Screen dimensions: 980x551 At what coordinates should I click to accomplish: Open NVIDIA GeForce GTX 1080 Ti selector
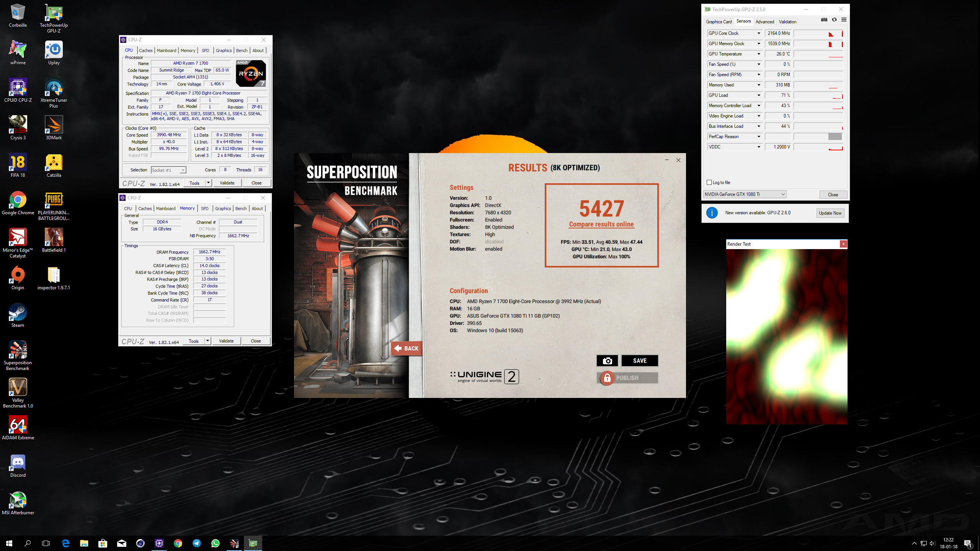click(x=745, y=194)
